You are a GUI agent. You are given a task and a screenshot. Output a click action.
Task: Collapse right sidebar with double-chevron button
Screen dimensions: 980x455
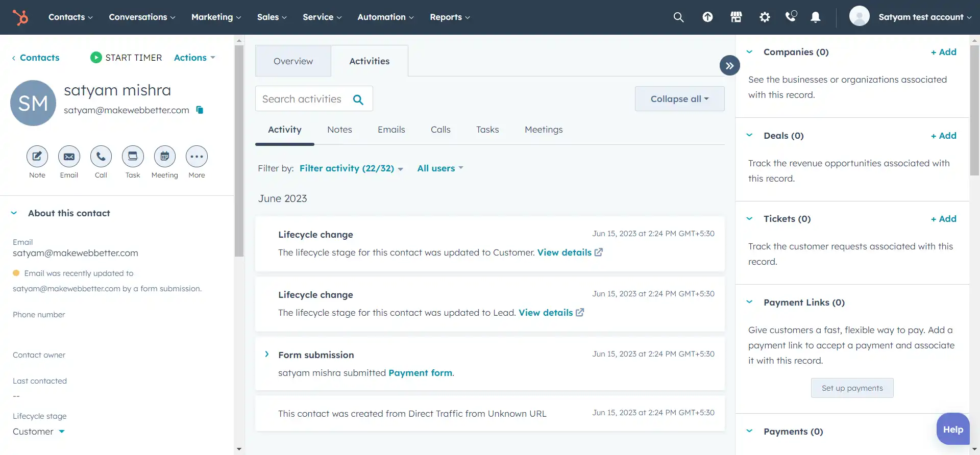(730, 66)
